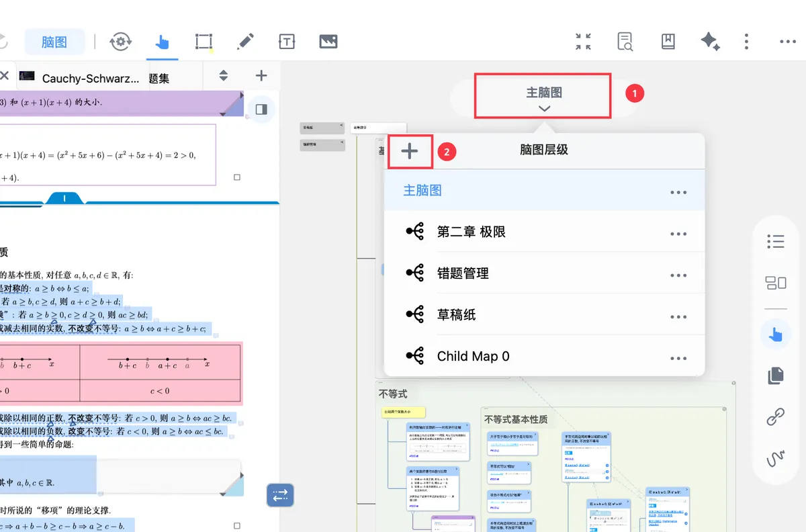Open options for 第二章 极限 row

pyautogui.click(x=678, y=234)
